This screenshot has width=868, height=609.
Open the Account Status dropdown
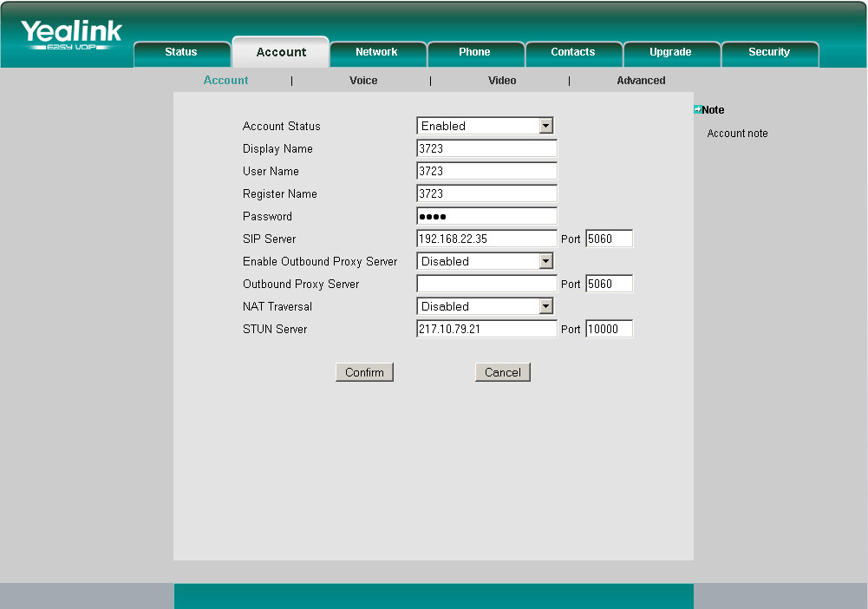[485, 126]
